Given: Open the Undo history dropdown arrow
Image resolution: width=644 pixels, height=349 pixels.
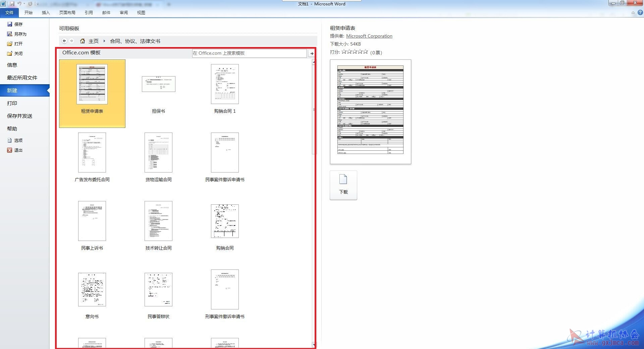Looking at the screenshot, I should click(24, 4).
